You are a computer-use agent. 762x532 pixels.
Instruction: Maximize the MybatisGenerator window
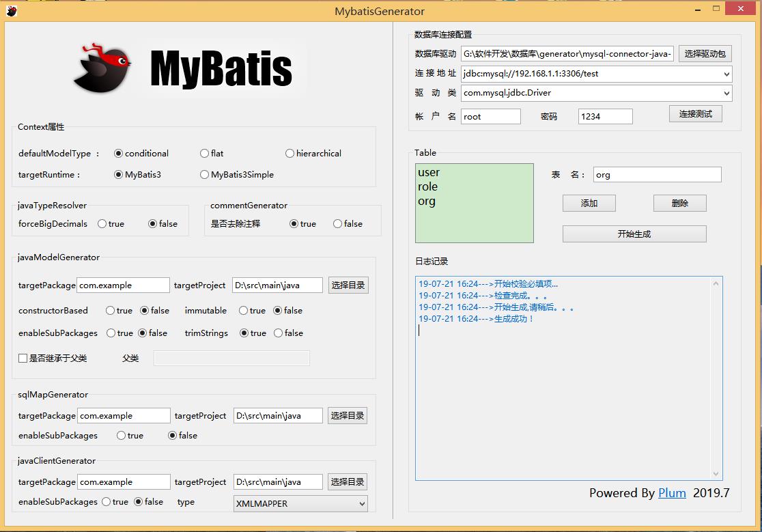[716, 9]
